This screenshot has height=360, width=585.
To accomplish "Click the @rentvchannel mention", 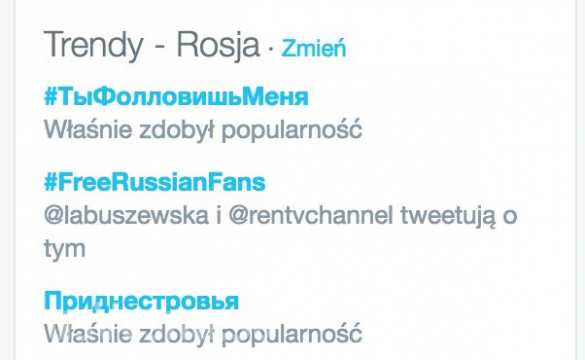I will (x=310, y=215).
